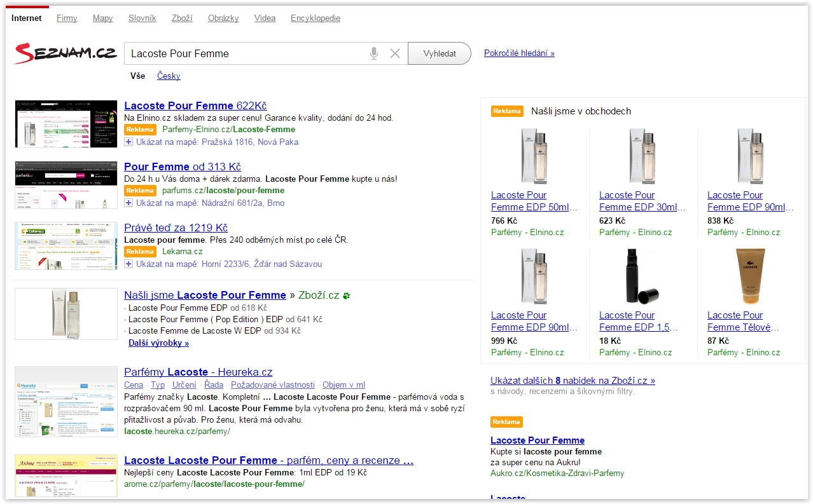Screen dimensions: 813x504
Task: Click the Reklama badge above Aukro ad
Action: [x=506, y=422]
